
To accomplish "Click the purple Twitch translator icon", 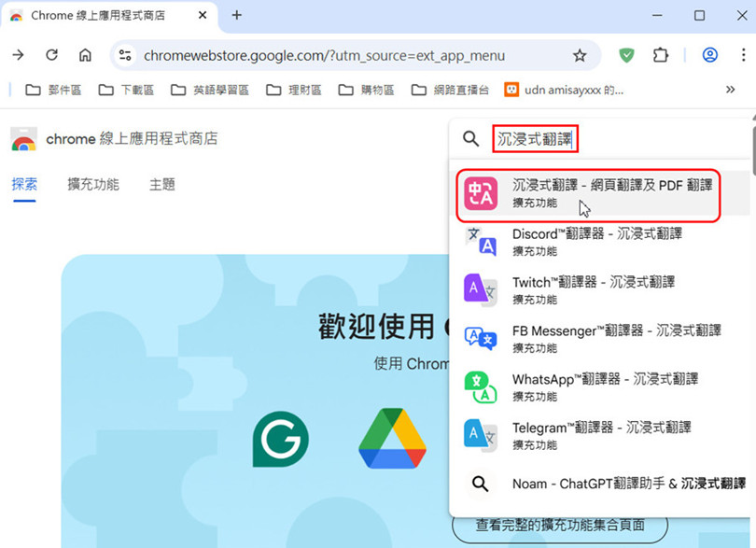I will (480, 290).
